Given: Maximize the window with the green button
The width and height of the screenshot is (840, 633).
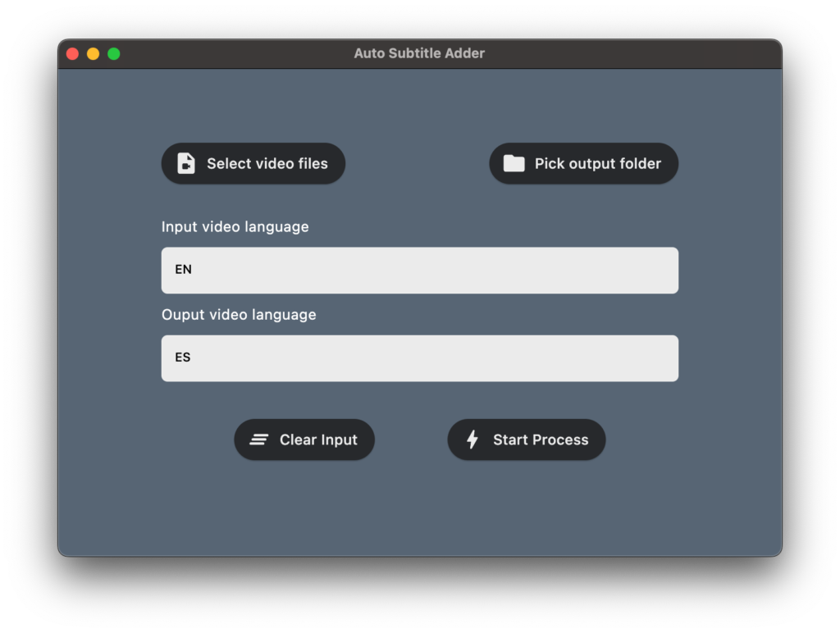Looking at the screenshot, I should [x=114, y=53].
